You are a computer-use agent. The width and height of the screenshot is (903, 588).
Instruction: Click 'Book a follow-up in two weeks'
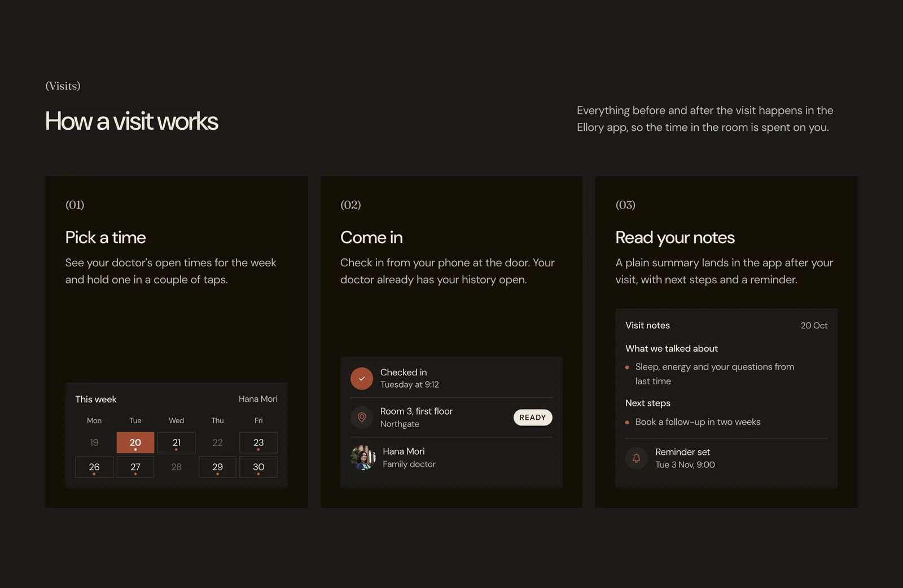(698, 422)
